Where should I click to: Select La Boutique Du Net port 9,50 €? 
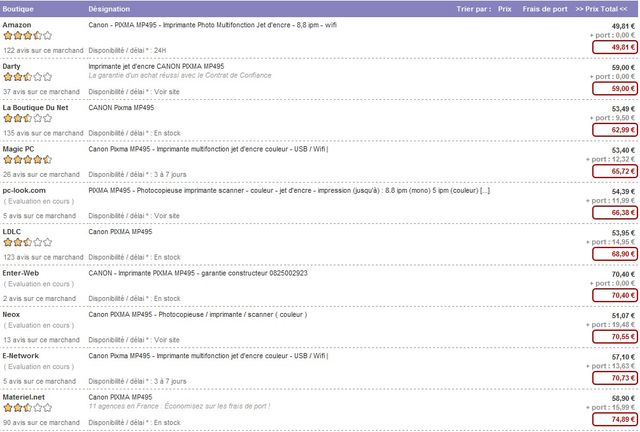(613, 118)
